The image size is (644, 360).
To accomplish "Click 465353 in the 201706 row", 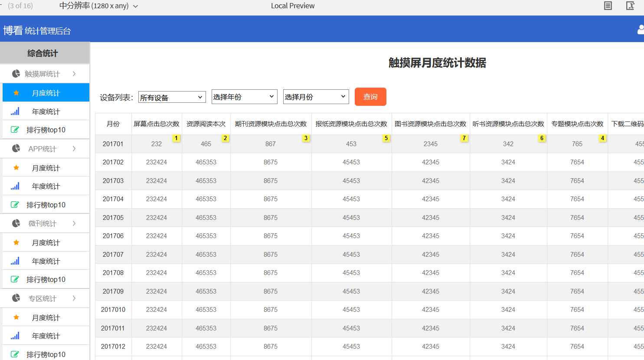I will [206, 236].
